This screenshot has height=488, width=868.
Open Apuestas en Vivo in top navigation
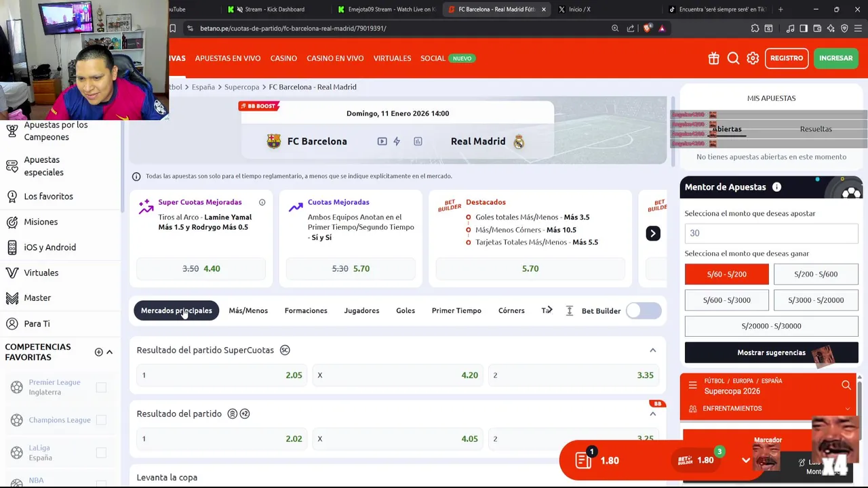click(228, 58)
